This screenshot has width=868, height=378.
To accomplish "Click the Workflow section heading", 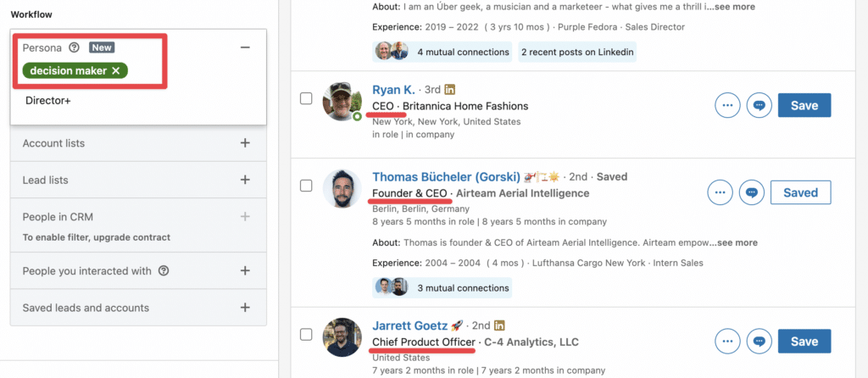I will (31, 14).
